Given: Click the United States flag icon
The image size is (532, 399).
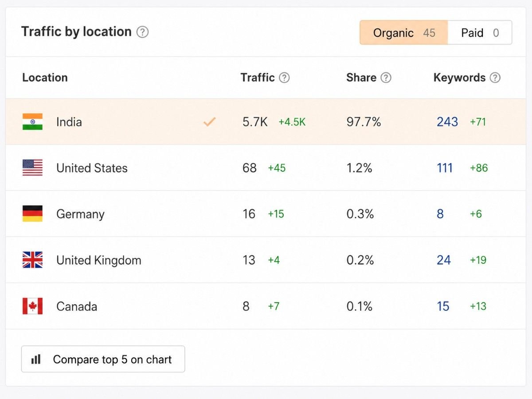Looking at the screenshot, I should click(32, 168).
